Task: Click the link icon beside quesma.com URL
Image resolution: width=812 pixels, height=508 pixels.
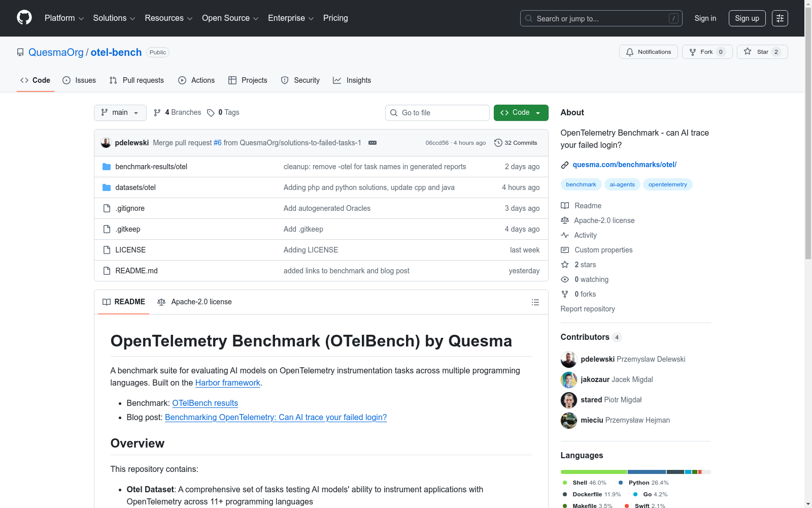Action: click(x=565, y=165)
